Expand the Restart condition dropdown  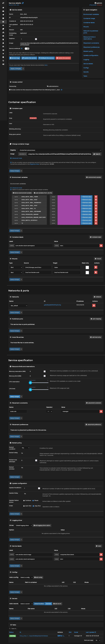click(x=25, y=448)
